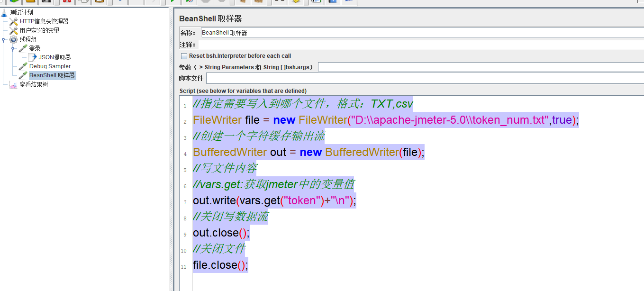Collapse the 登录 tree node
This screenshot has height=291, width=644.
click(x=13, y=48)
